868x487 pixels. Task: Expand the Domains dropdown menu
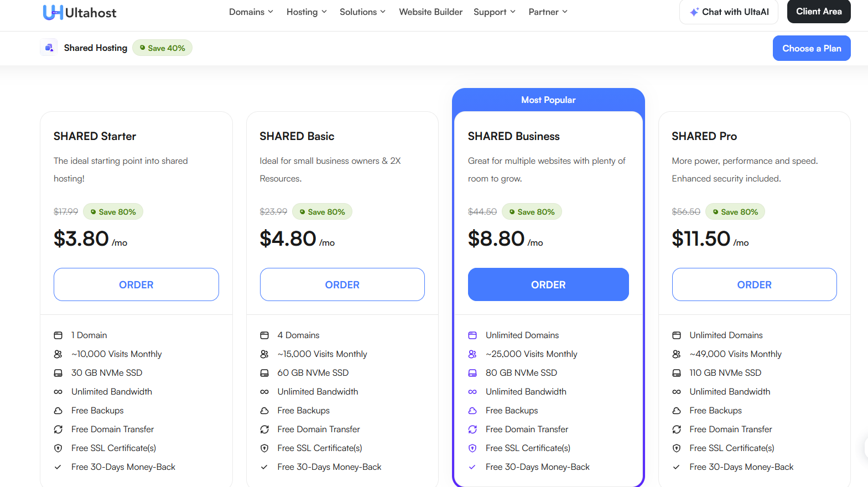click(251, 12)
